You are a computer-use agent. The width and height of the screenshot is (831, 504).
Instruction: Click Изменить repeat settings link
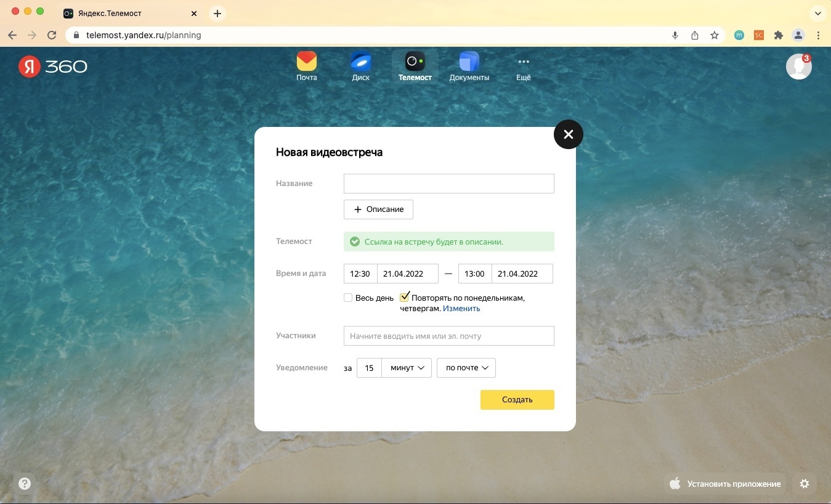coord(461,308)
